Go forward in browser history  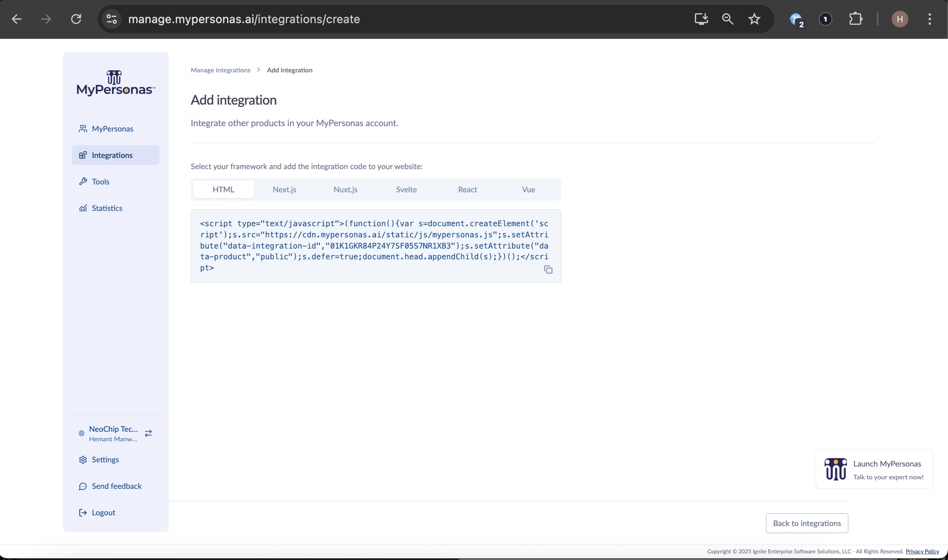pos(46,19)
